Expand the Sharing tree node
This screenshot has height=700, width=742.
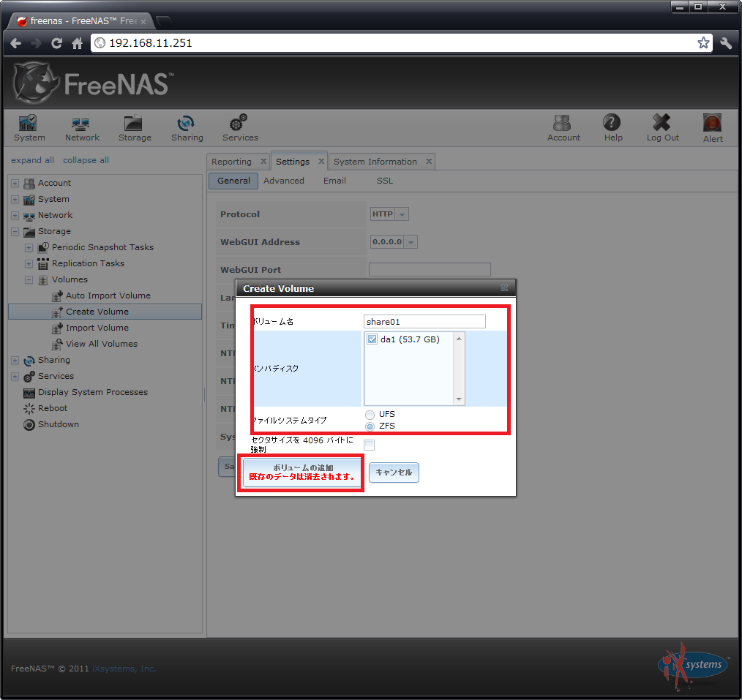(x=15, y=360)
